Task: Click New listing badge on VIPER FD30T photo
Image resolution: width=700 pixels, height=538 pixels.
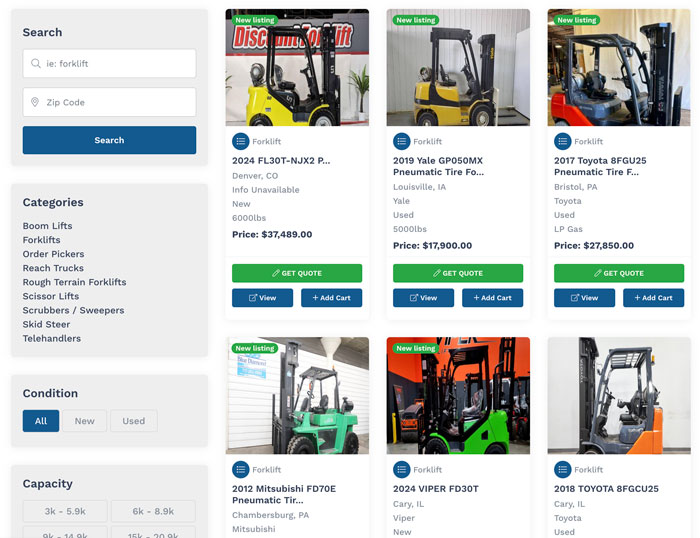Action: click(x=416, y=348)
